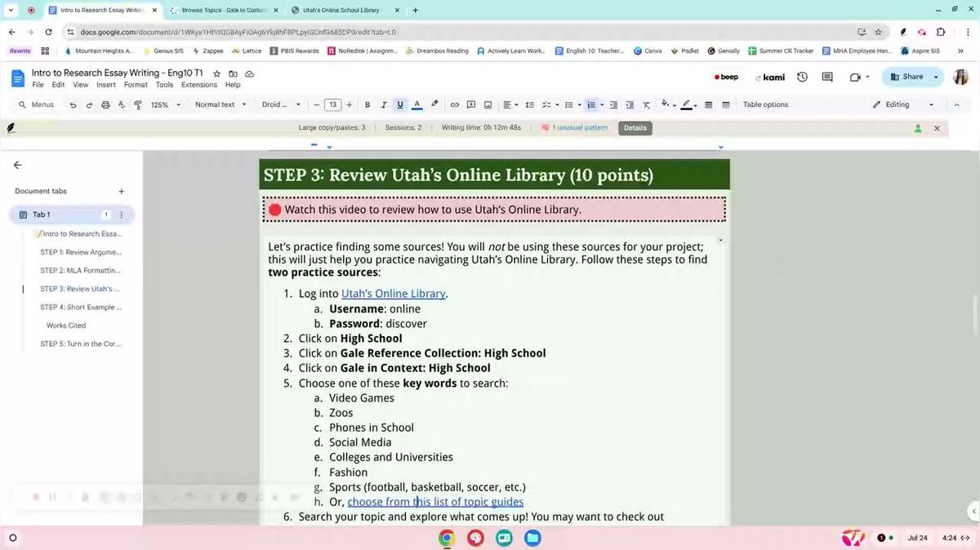Open the Insert menu
The image size is (980, 550).
105,85
